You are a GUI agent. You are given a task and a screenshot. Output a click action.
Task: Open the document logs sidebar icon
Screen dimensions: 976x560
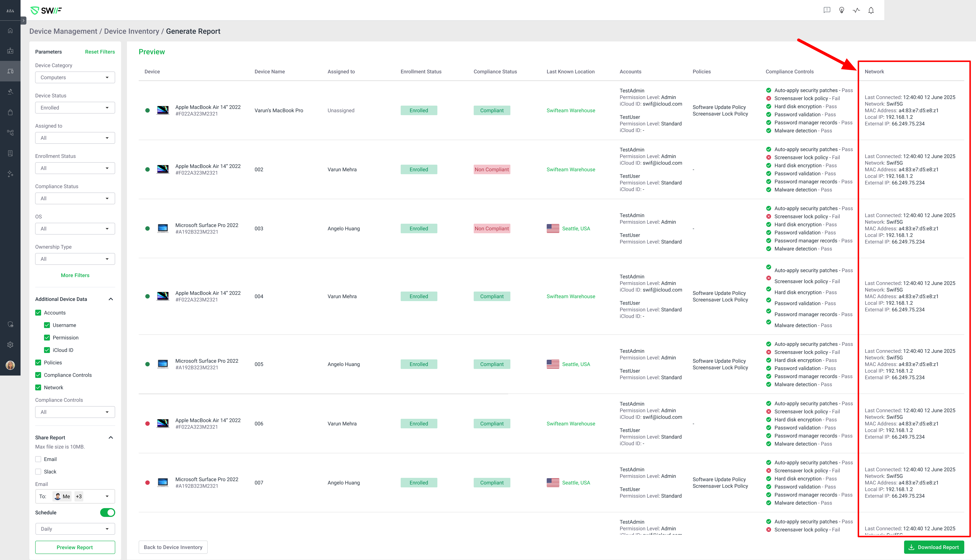pyautogui.click(x=10, y=153)
